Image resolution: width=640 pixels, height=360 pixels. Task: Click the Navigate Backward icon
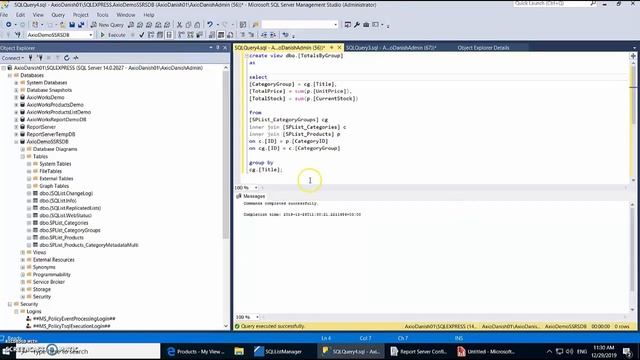8,24
